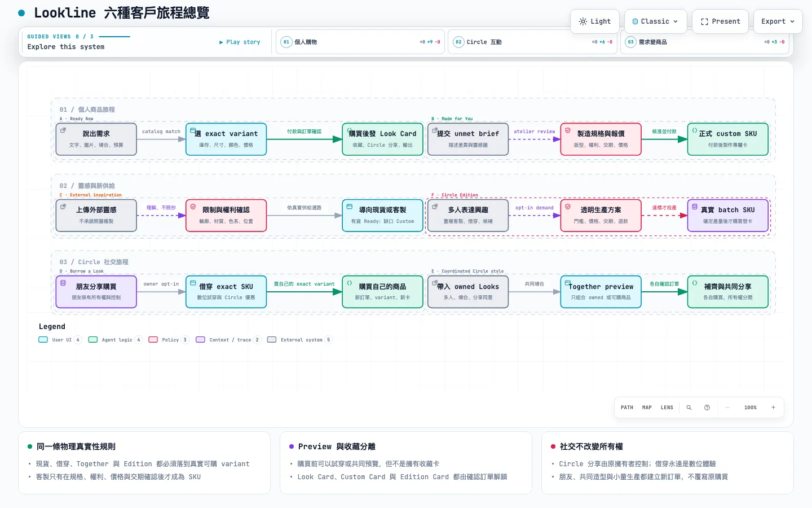Click code icon on 補齊與共同分享 node
Screen dimensions: 812x508
pos(695,283)
